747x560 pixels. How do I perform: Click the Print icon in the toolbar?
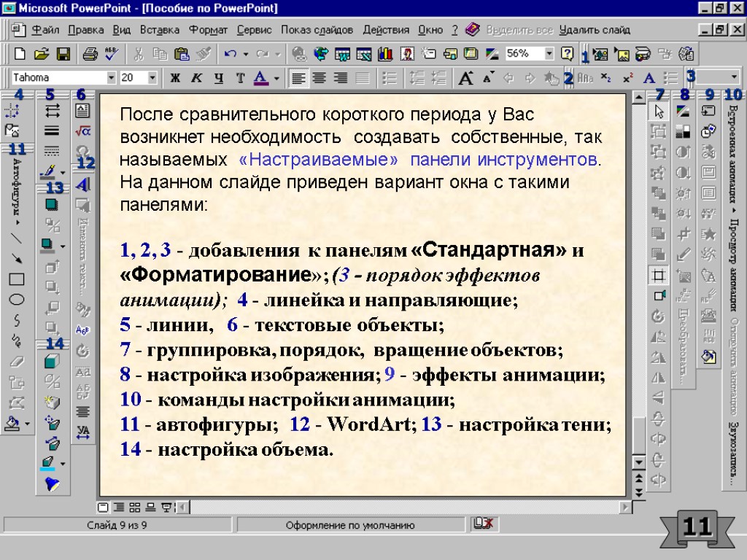pos(89,54)
